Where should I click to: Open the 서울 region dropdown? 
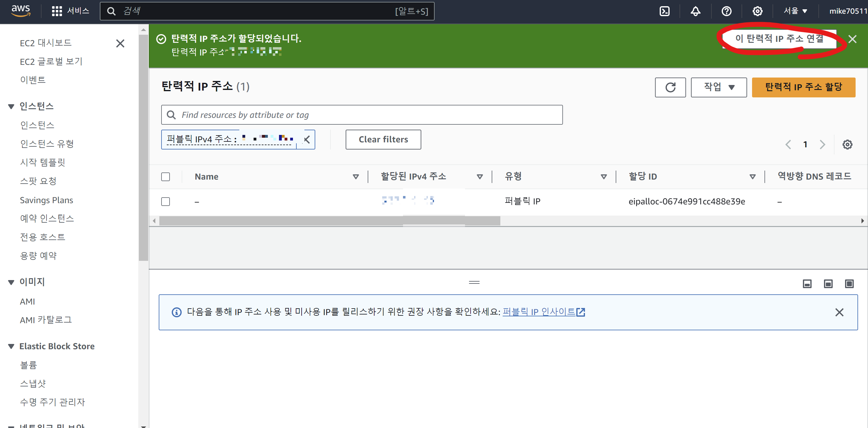pos(795,11)
